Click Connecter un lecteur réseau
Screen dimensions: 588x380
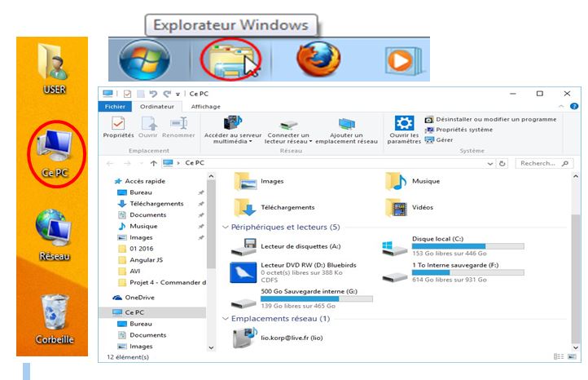pyautogui.click(x=288, y=130)
